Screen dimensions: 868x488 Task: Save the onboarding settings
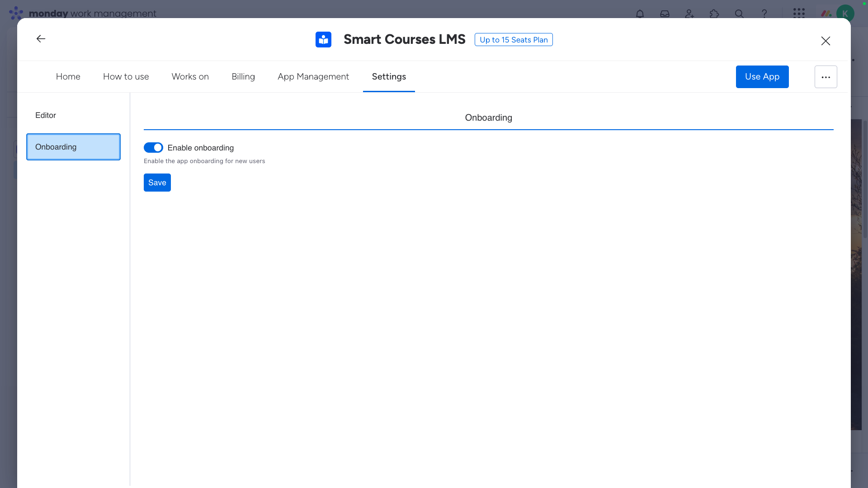[x=157, y=183]
